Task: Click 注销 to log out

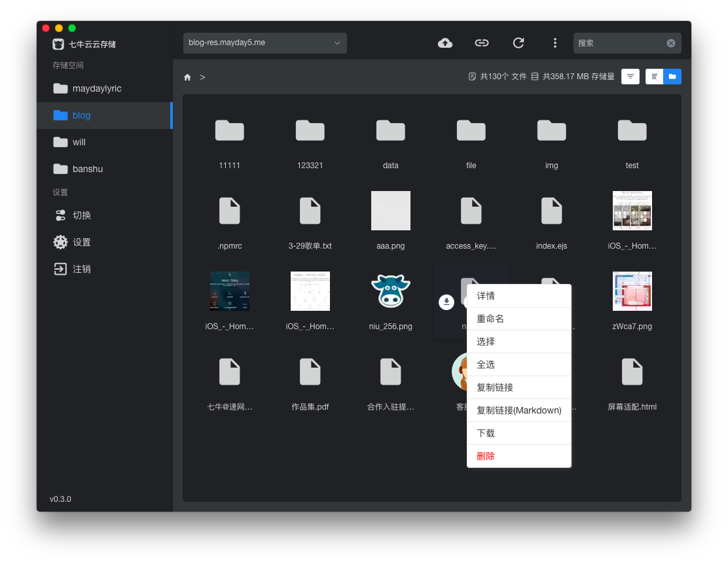Action: (x=81, y=269)
